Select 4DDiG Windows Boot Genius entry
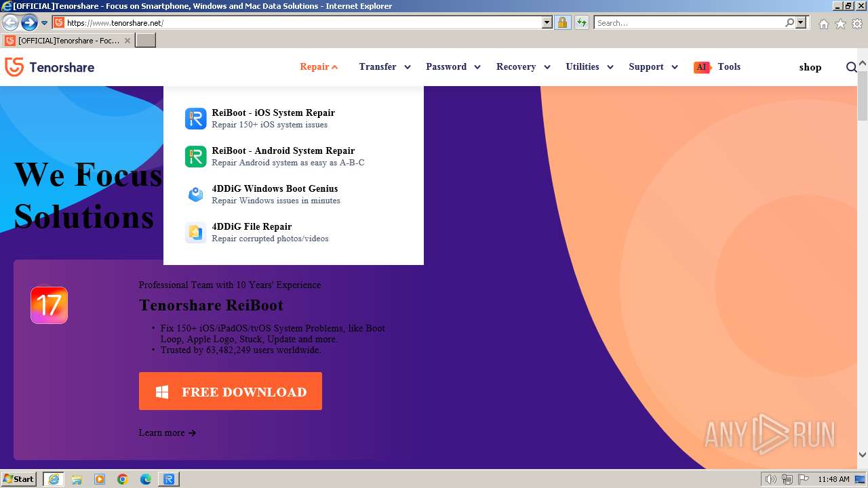The image size is (868, 488). point(294,195)
